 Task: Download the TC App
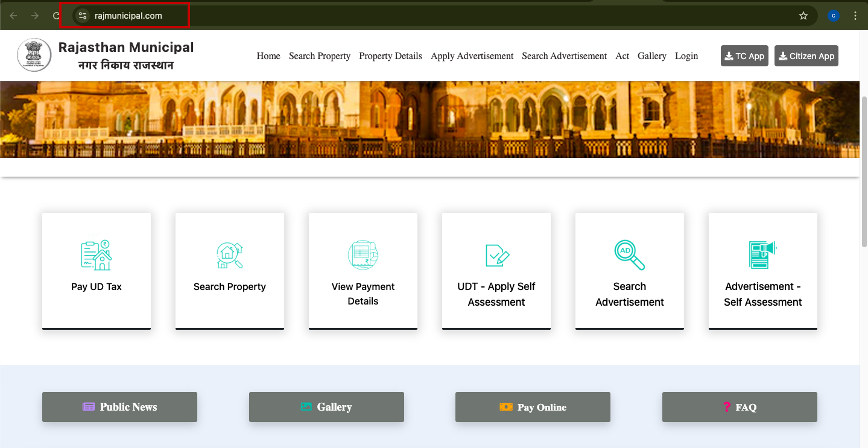744,56
